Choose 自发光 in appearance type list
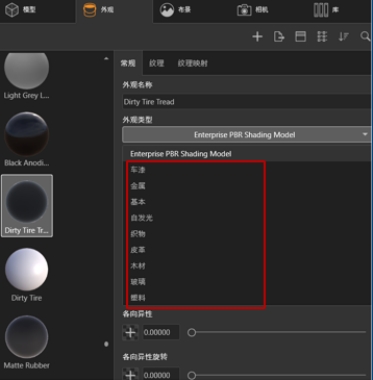The image size is (373, 380). point(141,218)
